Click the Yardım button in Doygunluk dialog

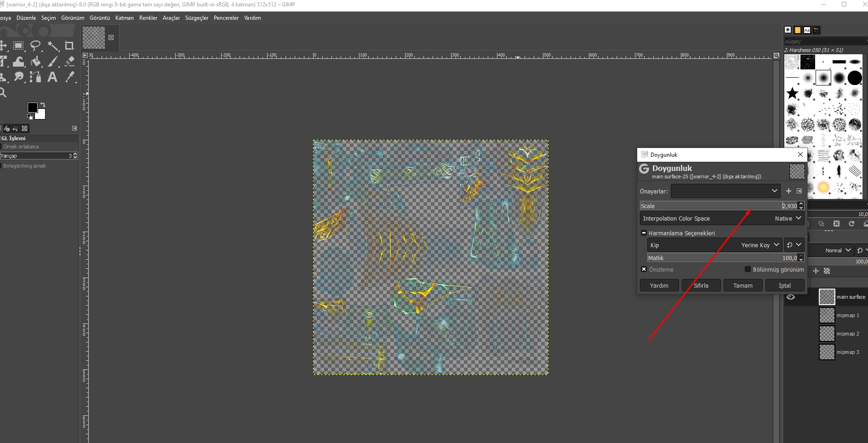[x=659, y=285]
